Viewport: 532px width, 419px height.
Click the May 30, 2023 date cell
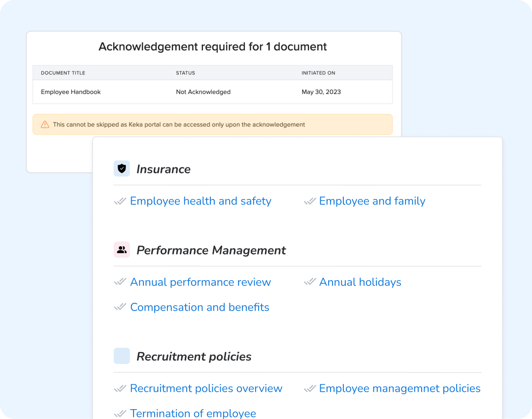(321, 92)
